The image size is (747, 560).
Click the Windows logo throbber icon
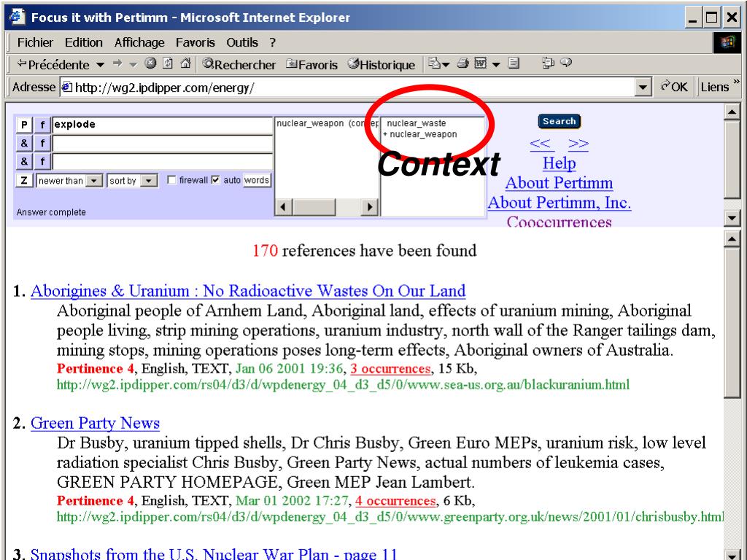[x=727, y=43]
